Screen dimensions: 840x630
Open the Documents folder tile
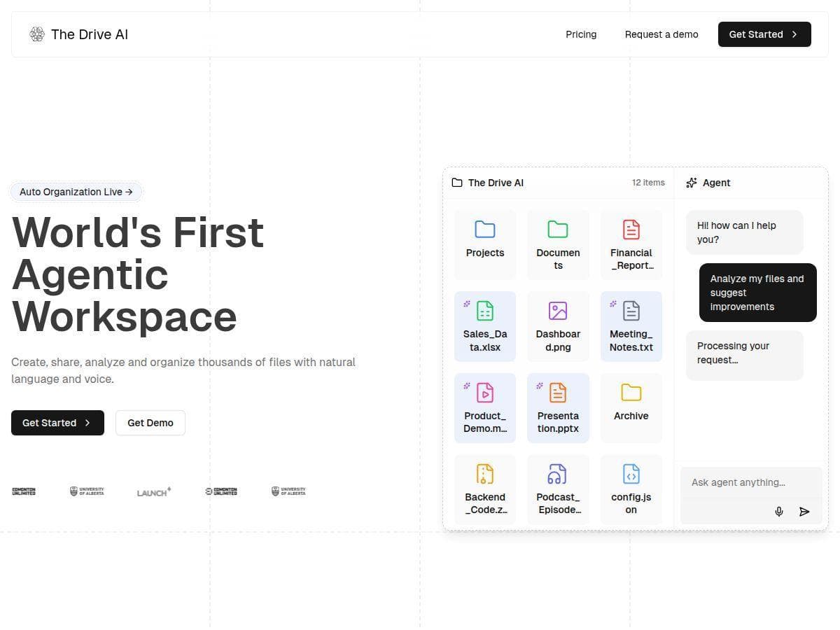point(558,243)
